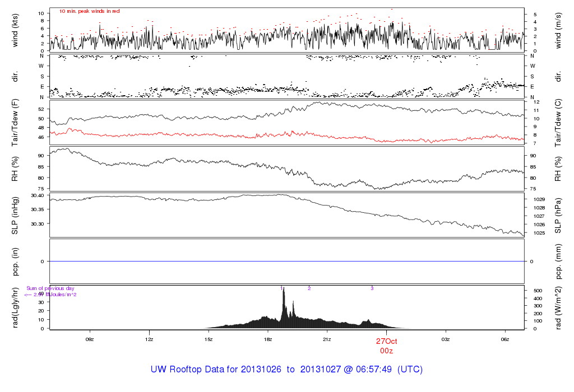The image size is (574, 392).
Task: Click the 'pcp. (mm)' axis label
Action: tap(558, 262)
